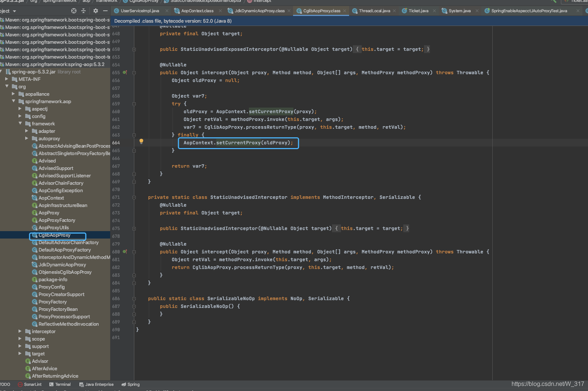Click the package-info file icon
Image resolution: width=588 pixels, height=391 pixels.
pos(35,279)
